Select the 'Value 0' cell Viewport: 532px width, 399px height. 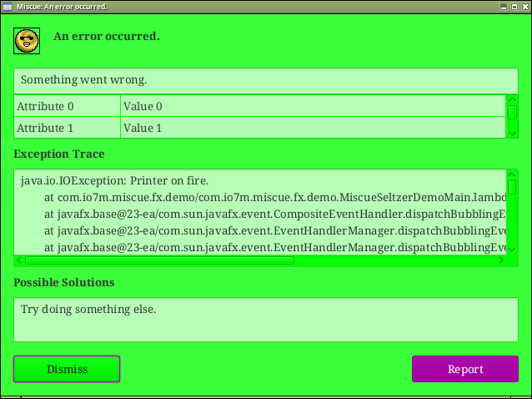314,106
